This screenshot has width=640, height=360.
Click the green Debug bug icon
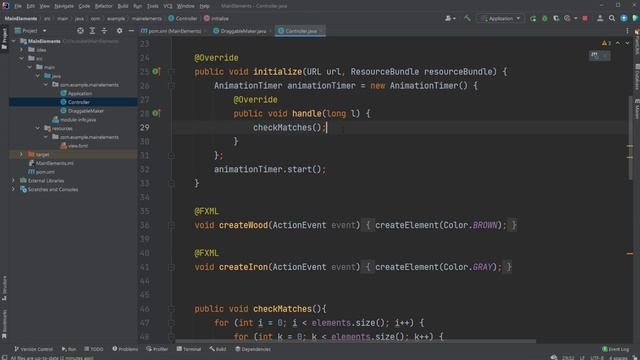point(544,18)
